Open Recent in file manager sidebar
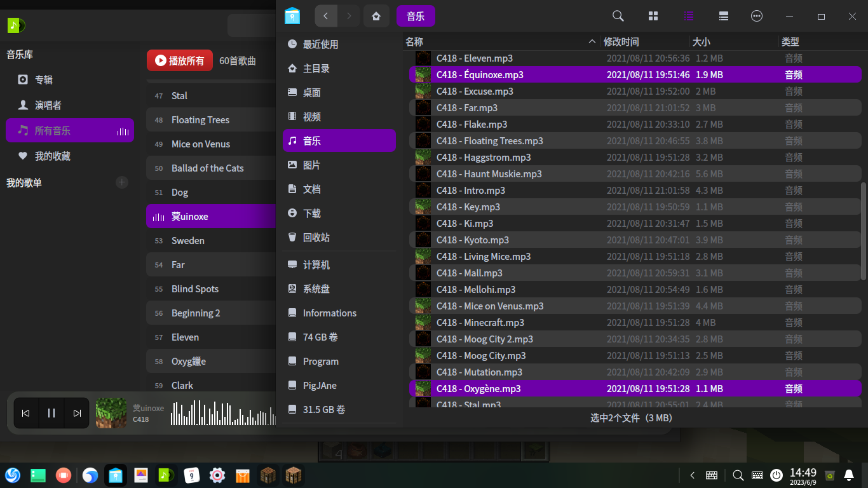This screenshot has width=868, height=488. click(339, 44)
